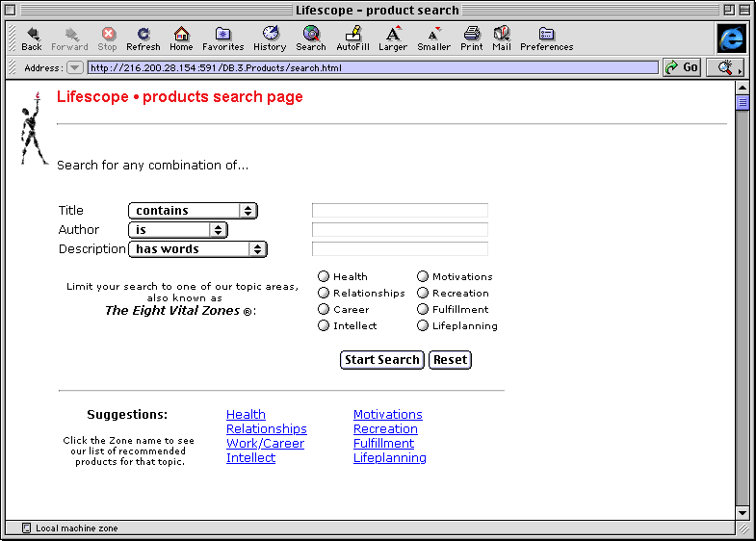
Task: Click the status bar page icon
Action: [x=27, y=528]
